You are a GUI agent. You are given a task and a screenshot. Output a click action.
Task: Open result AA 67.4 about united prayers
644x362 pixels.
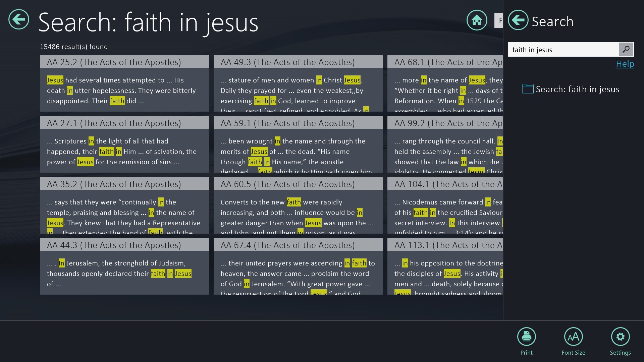click(x=298, y=266)
